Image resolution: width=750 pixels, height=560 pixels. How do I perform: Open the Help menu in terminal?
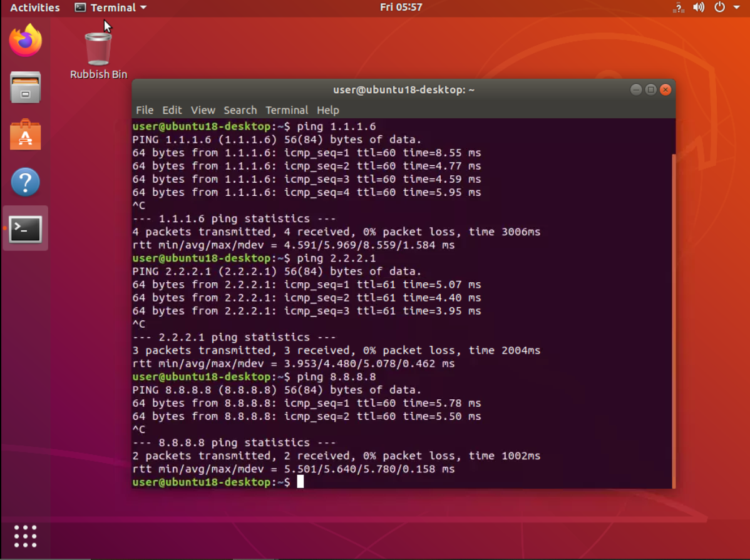coord(328,110)
